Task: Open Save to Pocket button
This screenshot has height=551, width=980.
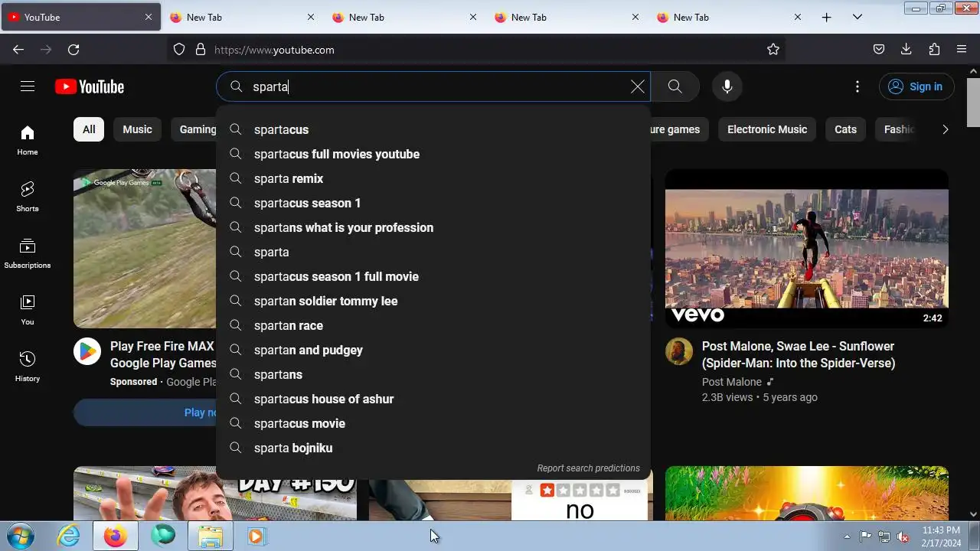Action: pyautogui.click(x=879, y=50)
